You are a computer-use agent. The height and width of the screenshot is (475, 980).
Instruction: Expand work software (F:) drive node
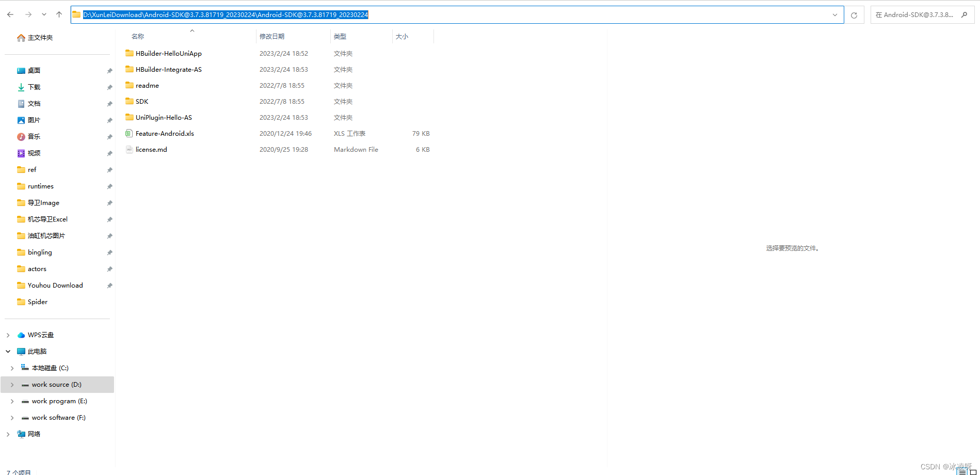coord(12,418)
